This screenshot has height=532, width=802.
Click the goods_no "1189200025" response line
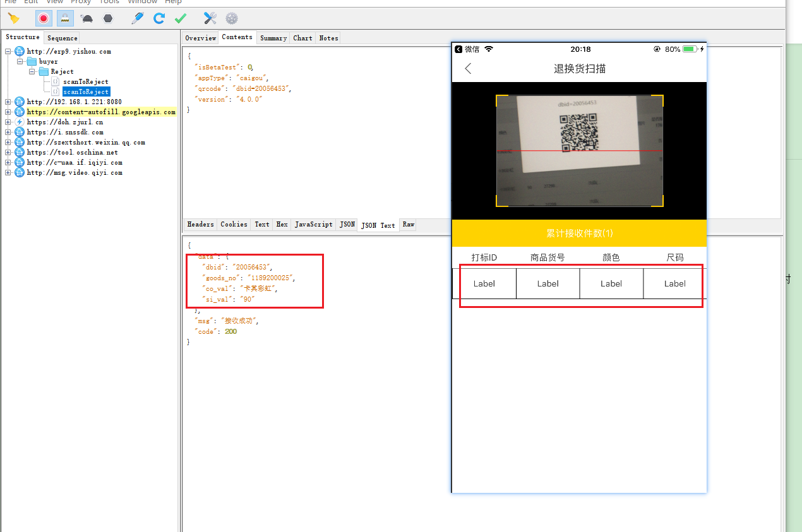[x=248, y=278]
